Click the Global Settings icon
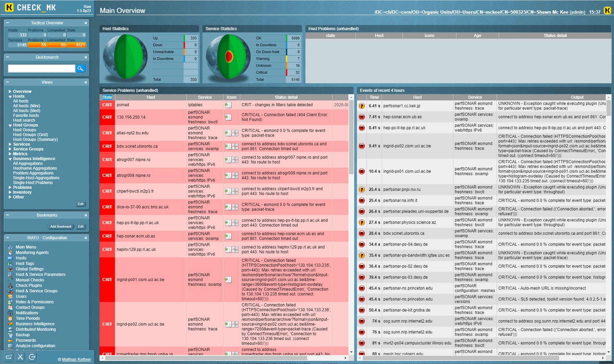This screenshot has width=614, height=364. [10, 269]
